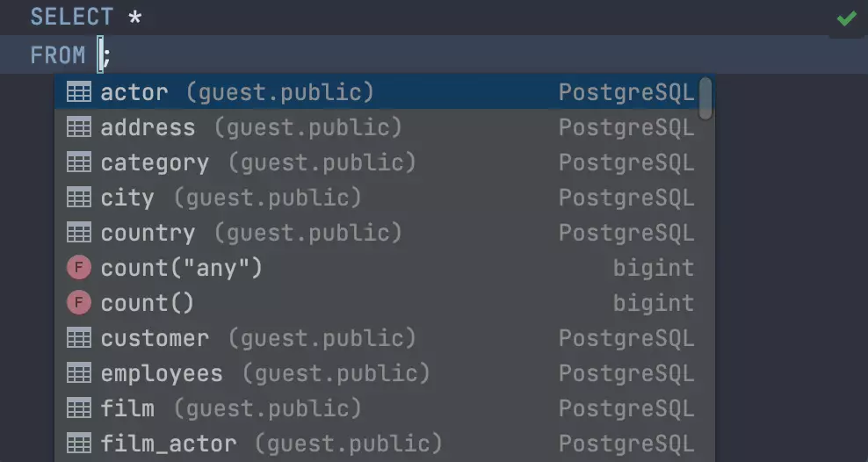Click the table icon beside film_actor
The image size is (868, 462).
(x=79, y=444)
